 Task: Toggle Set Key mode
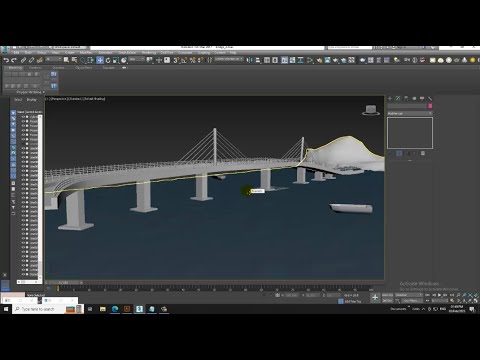tap(387, 301)
